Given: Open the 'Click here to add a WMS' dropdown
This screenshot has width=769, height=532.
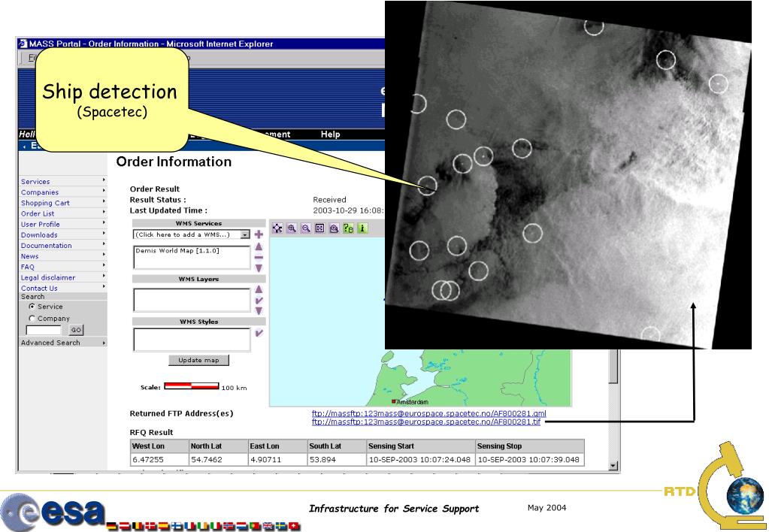Looking at the screenshot, I should tap(245, 235).
